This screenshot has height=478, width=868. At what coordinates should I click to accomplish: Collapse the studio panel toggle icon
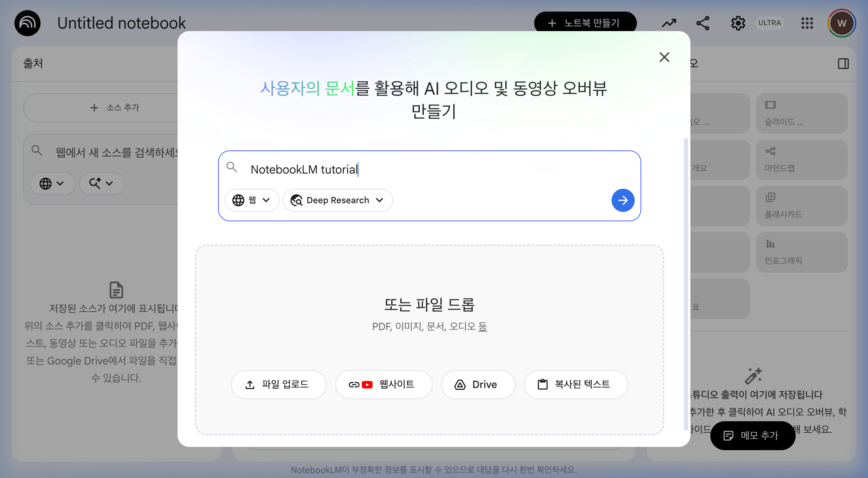(x=843, y=64)
